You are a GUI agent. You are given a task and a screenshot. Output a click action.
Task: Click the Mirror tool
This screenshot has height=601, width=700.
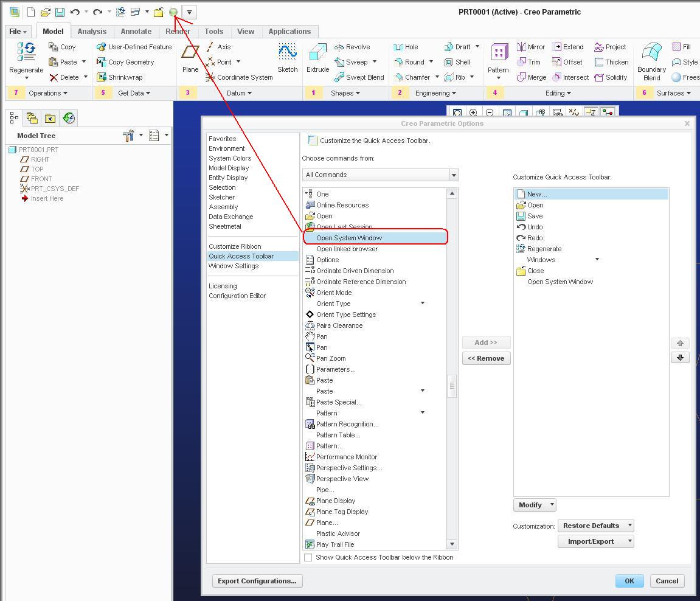(x=531, y=47)
